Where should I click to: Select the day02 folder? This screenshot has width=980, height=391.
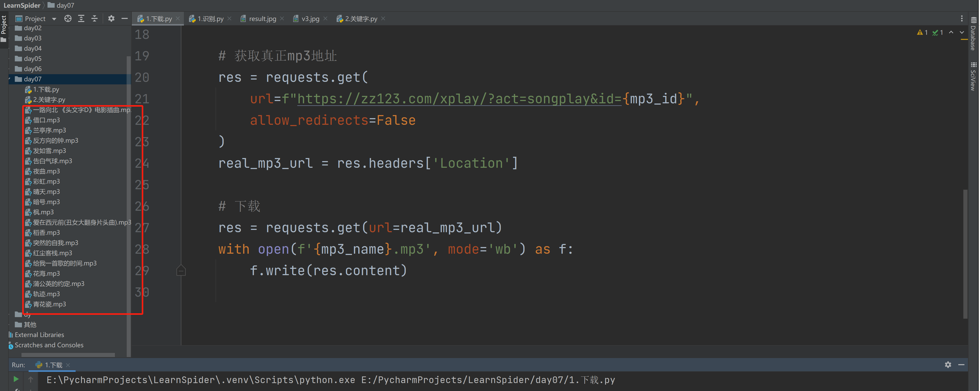pos(28,28)
